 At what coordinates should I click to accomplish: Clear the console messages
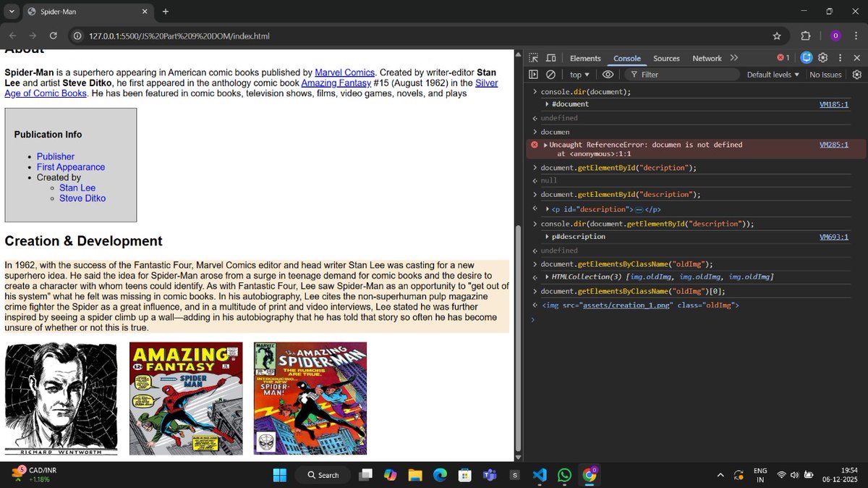click(550, 74)
